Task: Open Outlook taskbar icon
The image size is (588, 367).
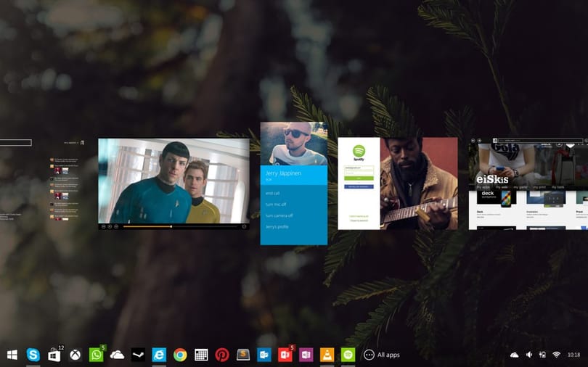Action: point(264,355)
